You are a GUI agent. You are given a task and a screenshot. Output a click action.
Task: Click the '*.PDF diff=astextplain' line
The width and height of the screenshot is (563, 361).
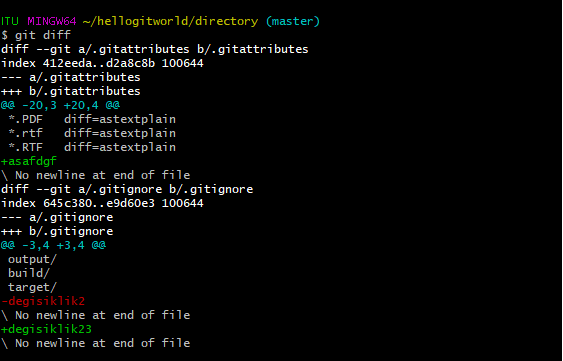coord(92,119)
